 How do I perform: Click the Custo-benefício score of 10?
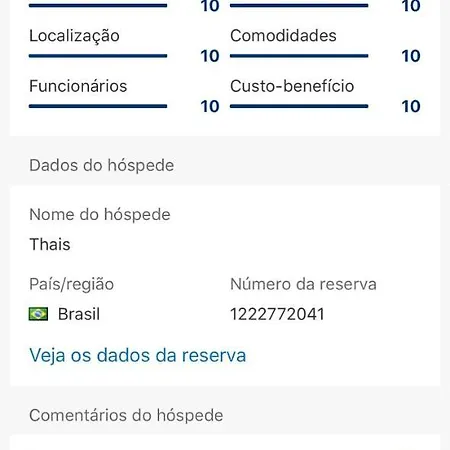tap(411, 106)
